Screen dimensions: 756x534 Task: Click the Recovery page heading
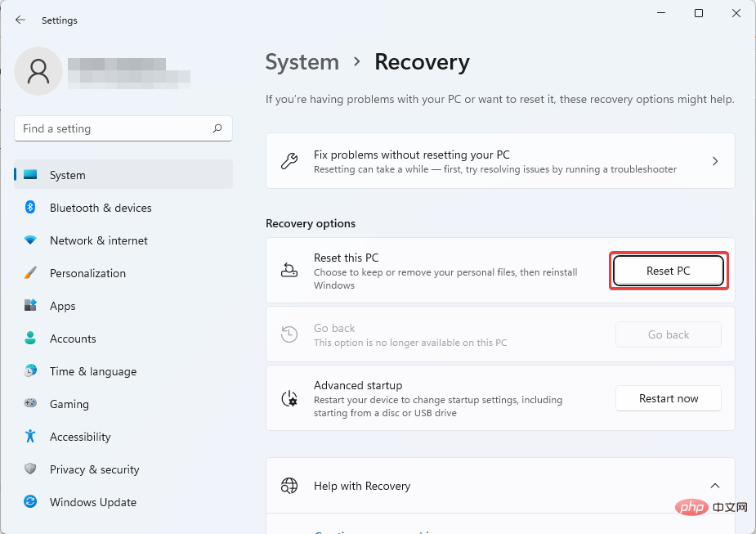coord(422,62)
